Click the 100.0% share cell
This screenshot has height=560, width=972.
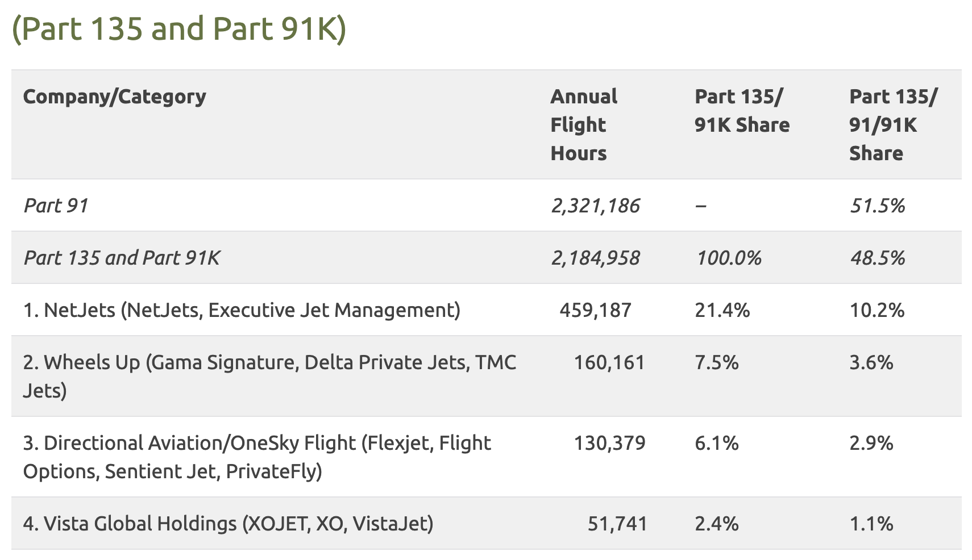click(728, 258)
